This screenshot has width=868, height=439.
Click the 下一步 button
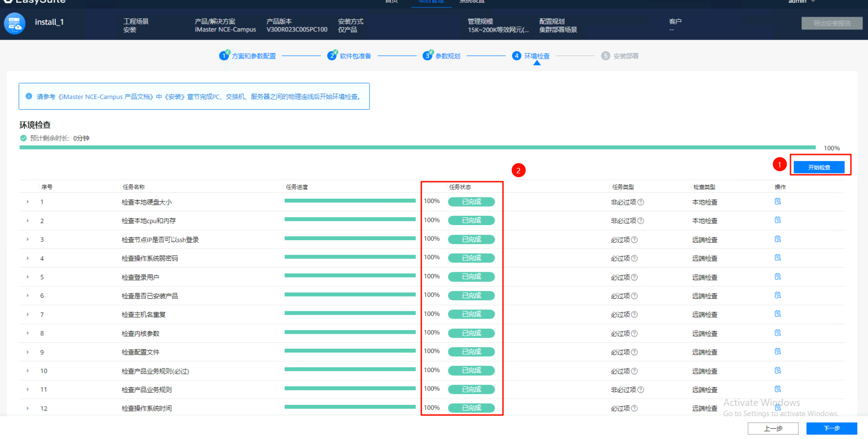[832, 428]
